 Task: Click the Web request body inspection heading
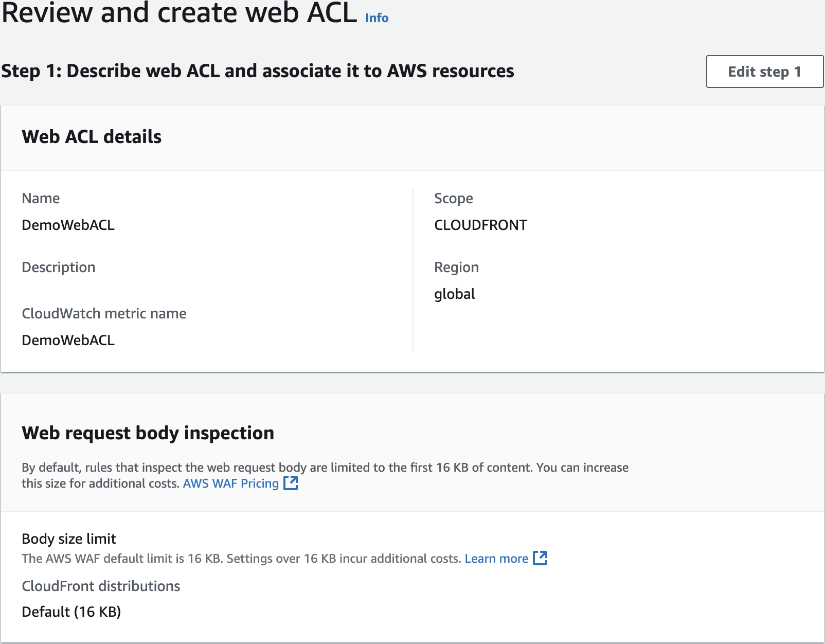tap(148, 433)
